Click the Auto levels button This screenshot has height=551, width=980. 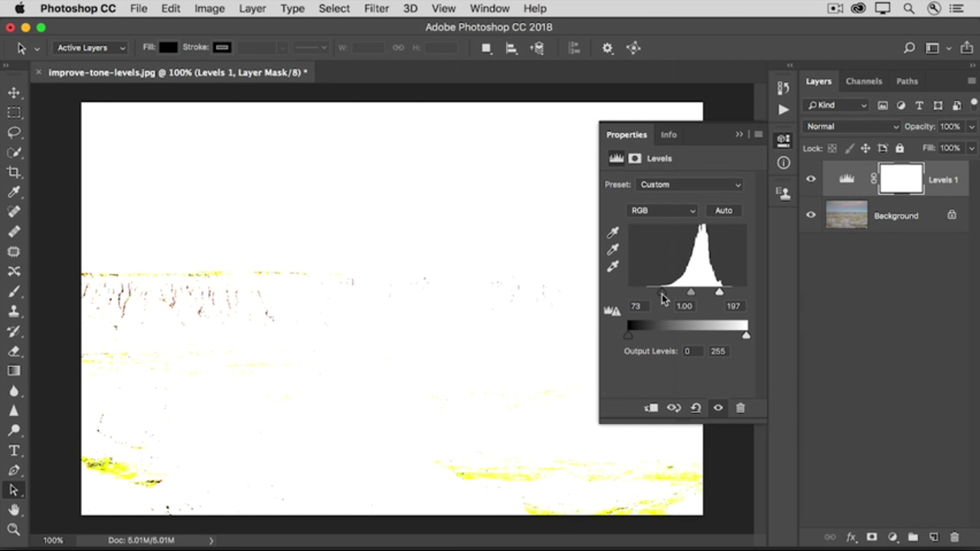point(724,210)
